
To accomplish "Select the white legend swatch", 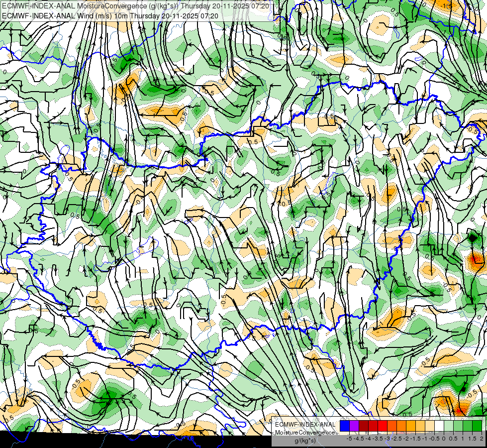I will [439, 426].
